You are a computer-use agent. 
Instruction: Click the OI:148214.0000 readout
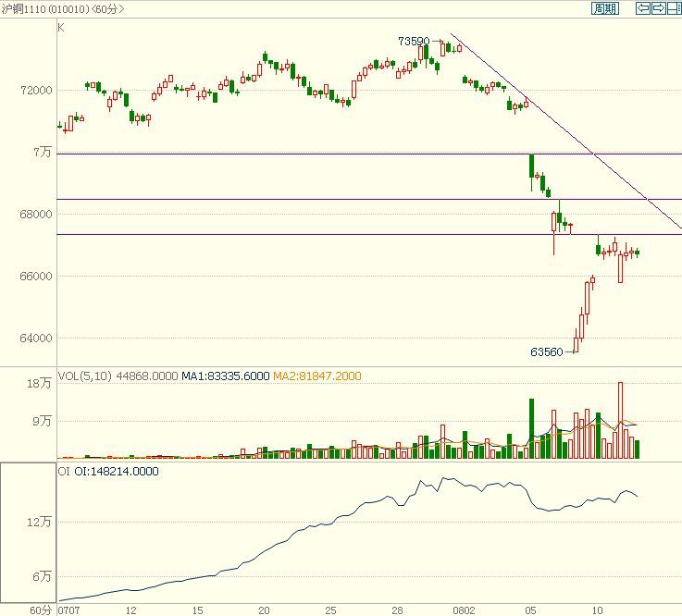(x=116, y=471)
